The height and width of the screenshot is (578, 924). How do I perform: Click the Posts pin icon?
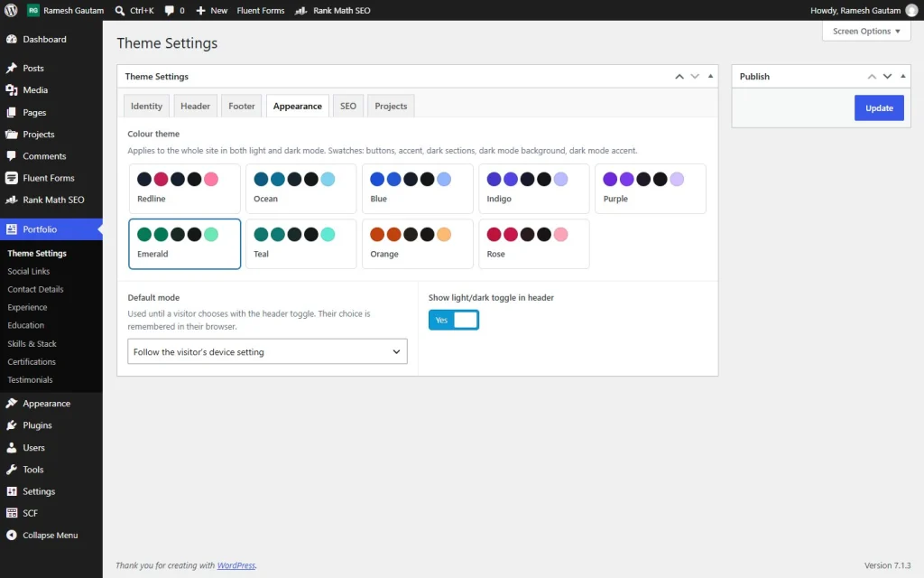pos(11,68)
